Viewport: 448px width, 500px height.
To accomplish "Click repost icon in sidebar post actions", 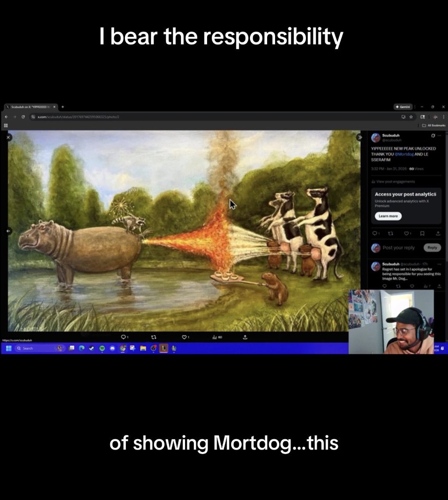I will pos(390,233).
